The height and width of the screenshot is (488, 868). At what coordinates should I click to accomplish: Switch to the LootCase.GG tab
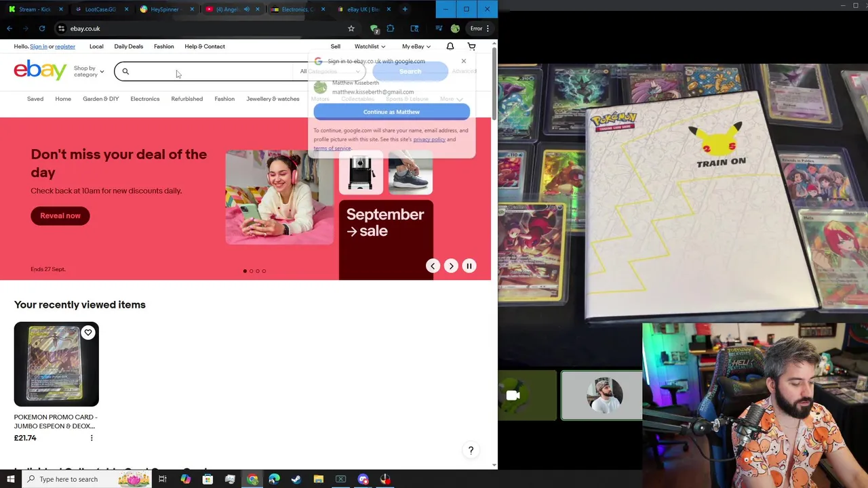[x=100, y=9]
